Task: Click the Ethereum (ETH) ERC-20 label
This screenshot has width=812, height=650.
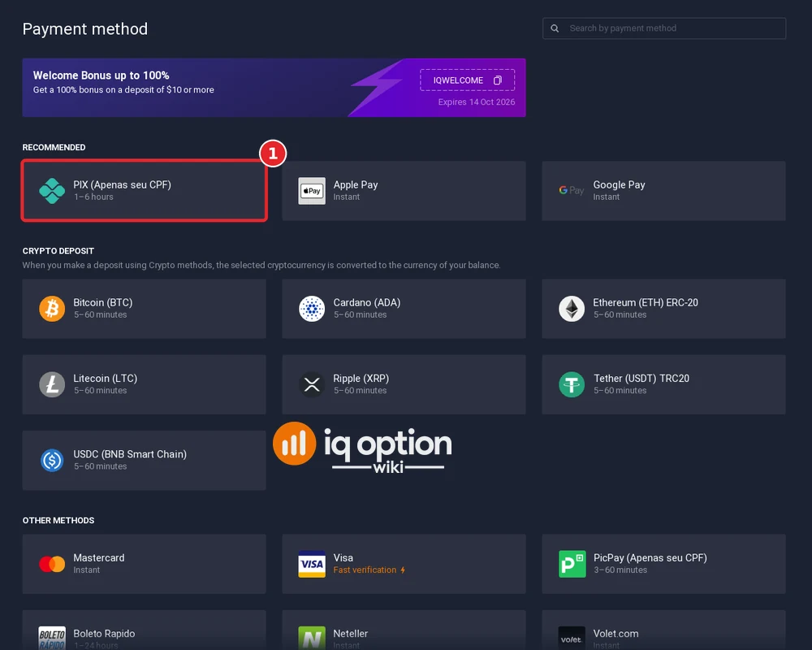Action: point(646,303)
